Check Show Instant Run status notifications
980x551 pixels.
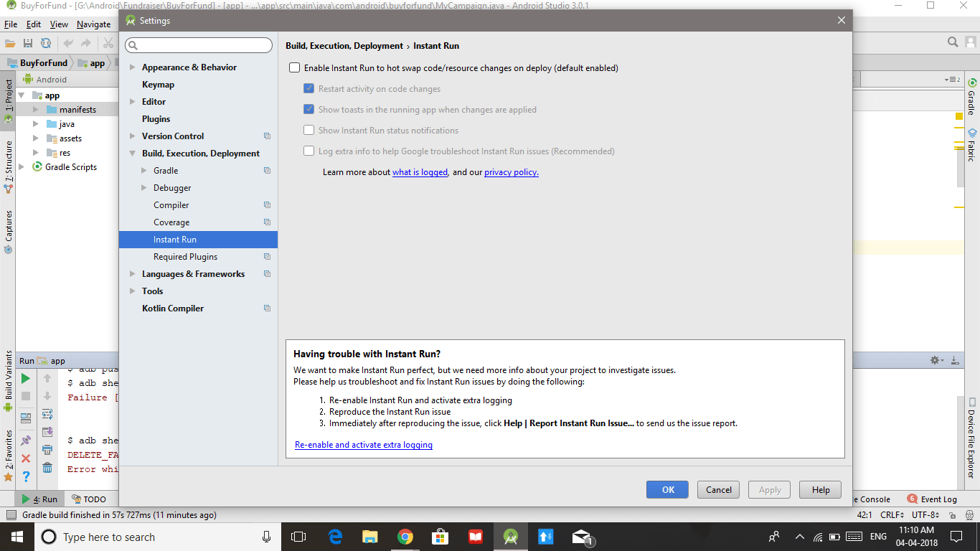pyautogui.click(x=309, y=130)
